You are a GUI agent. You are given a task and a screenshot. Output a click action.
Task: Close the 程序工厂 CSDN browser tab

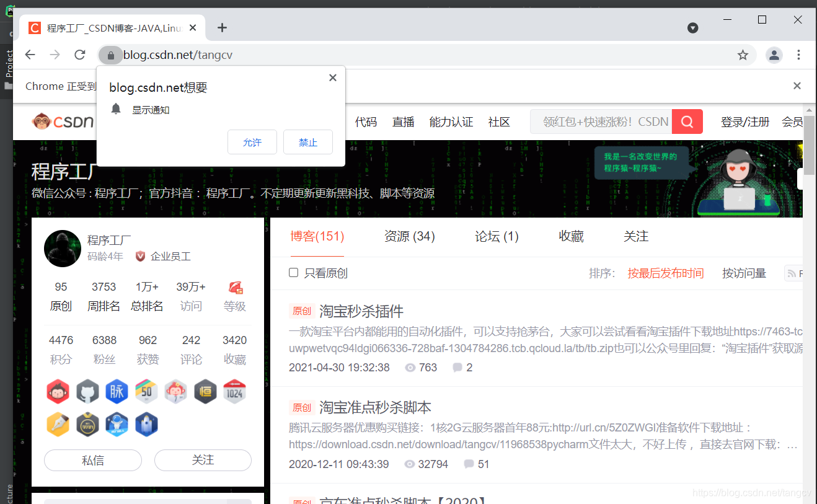pos(194,28)
